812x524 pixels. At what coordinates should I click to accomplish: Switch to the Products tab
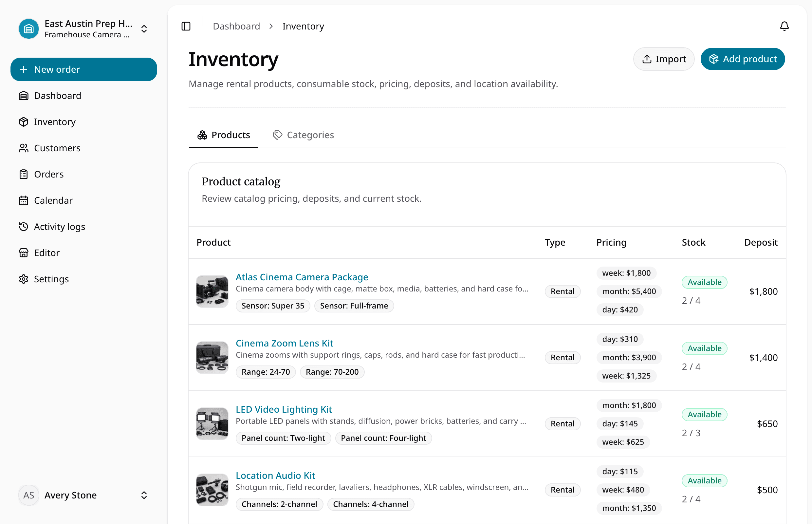tap(224, 135)
